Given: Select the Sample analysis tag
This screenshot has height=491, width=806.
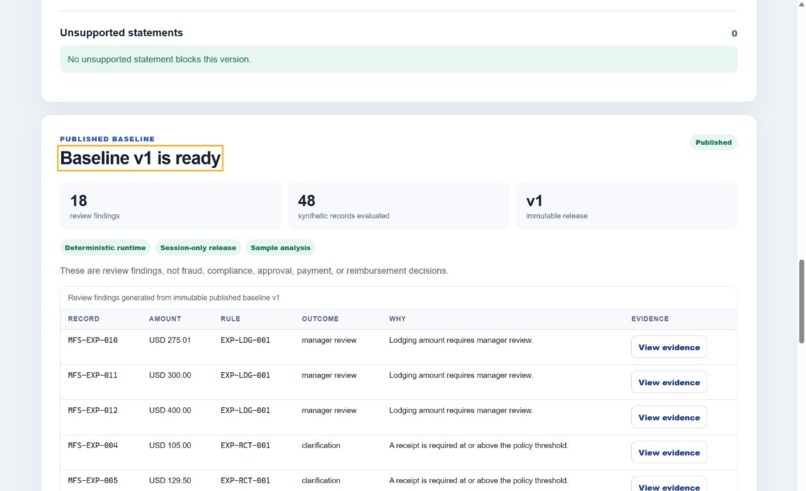Looking at the screenshot, I should click(x=281, y=248).
